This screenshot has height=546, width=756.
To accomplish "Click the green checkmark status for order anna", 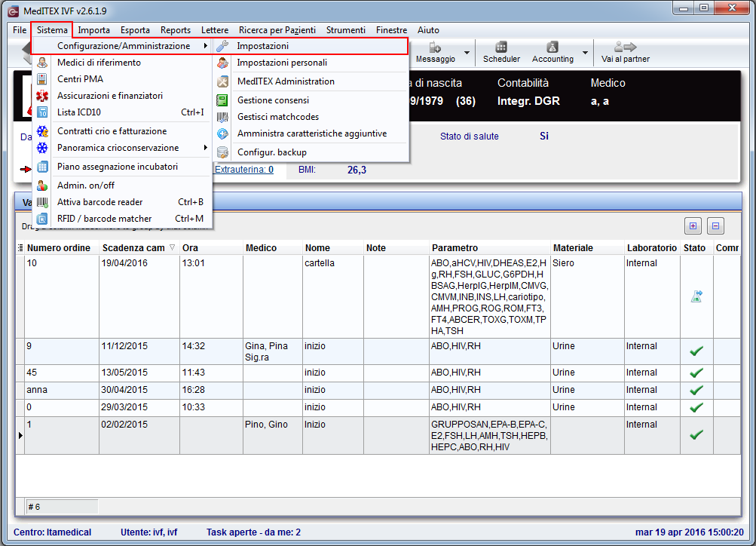I will point(696,390).
